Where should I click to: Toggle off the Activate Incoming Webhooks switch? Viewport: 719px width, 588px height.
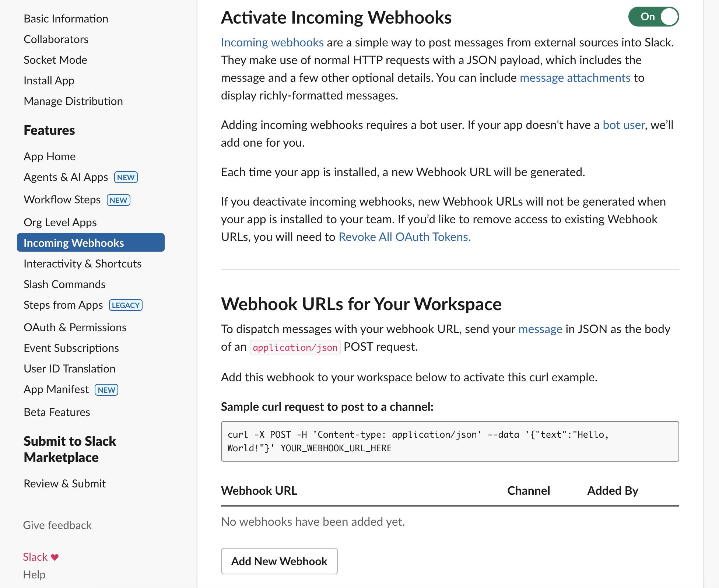click(653, 17)
